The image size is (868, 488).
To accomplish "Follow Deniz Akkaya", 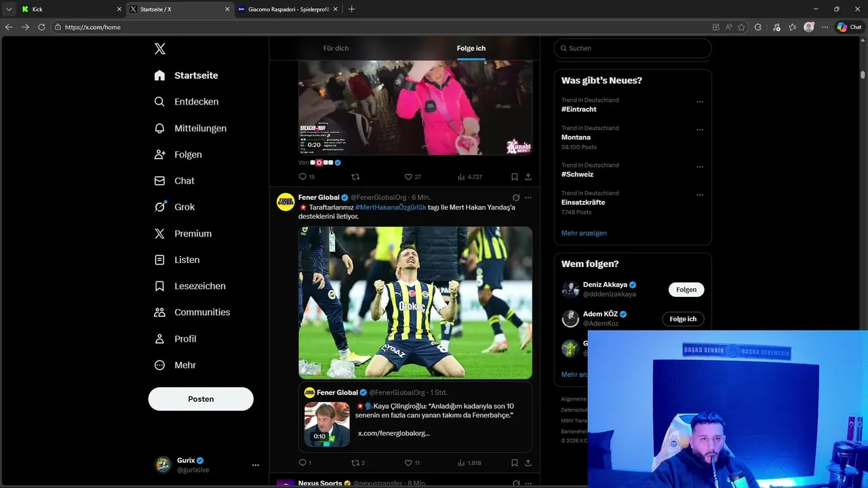I will pyautogui.click(x=686, y=289).
